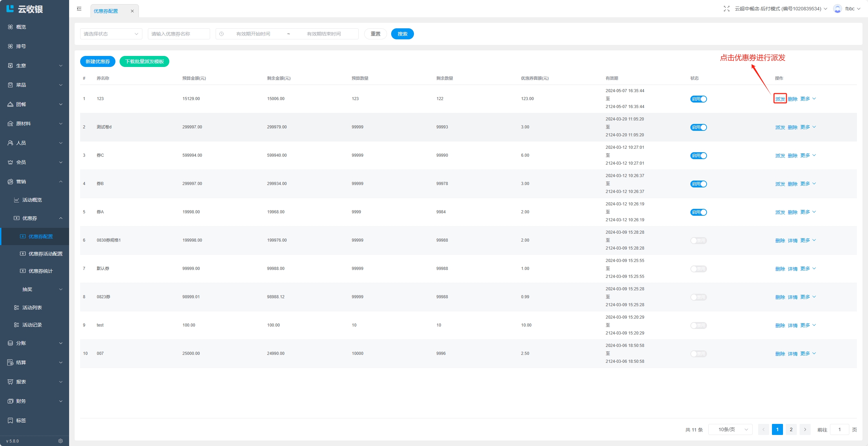Viewport: 868px width, 446px height.
Task: Toggle the status switch for 券A
Action: [698, 212]
